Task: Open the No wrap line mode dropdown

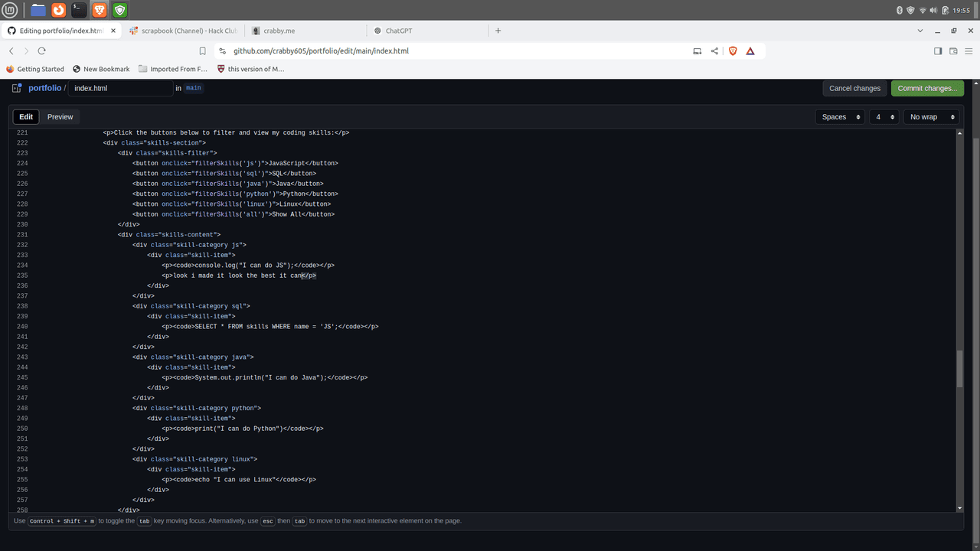Action: pyautogui.click(x=931, y=117)
